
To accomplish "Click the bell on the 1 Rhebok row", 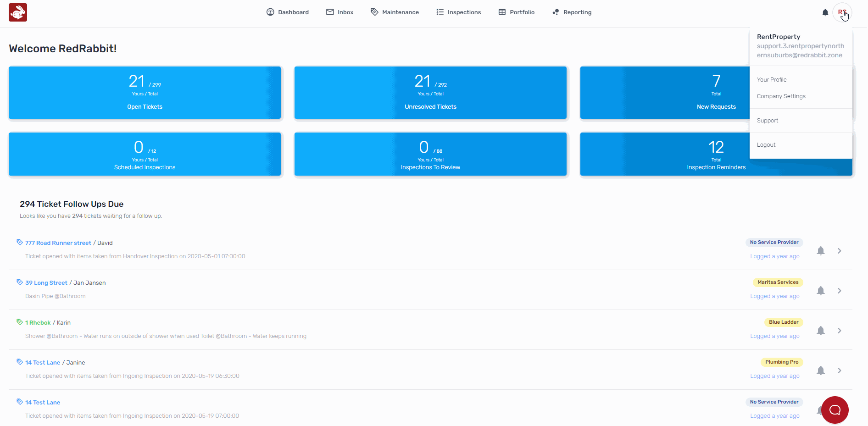I will pos(821,331).
